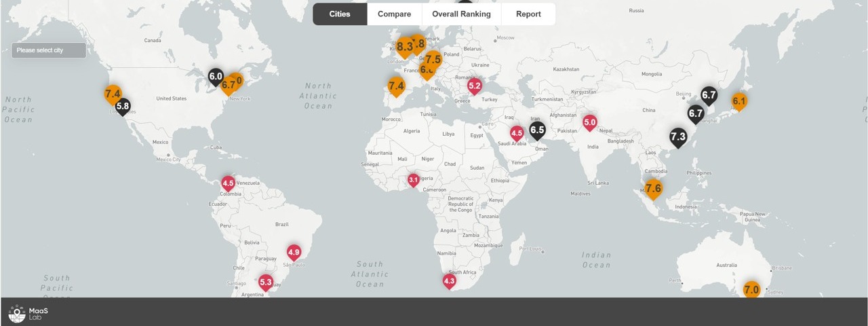This screenshot has height=326, width=868.
Task: Click the 5.2 marker near Turkey
Action: pos(475,86)
